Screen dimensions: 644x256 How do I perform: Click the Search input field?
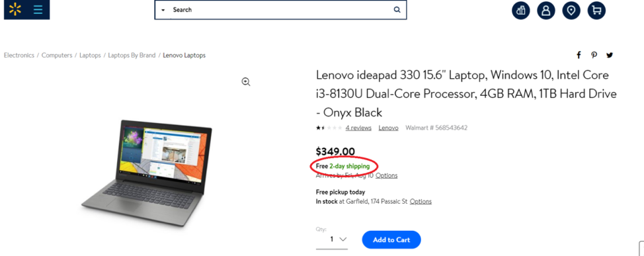(x=280, y=10)
